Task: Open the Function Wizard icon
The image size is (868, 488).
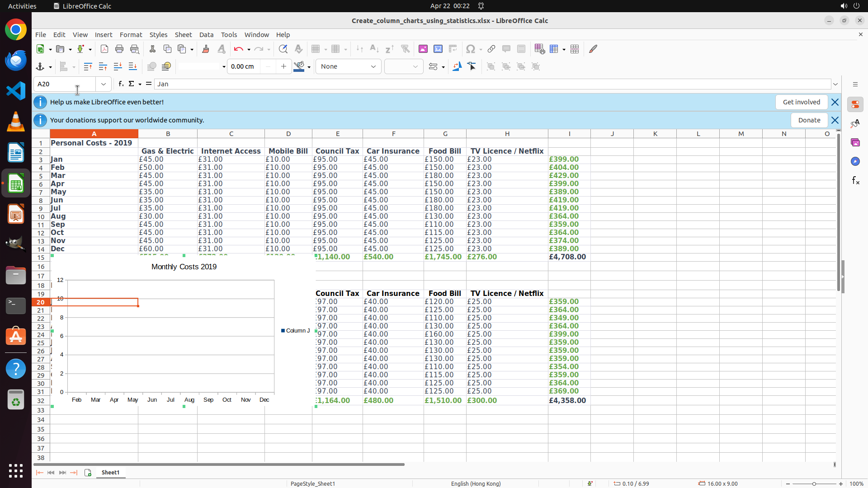Action: [x=121, y=84]
